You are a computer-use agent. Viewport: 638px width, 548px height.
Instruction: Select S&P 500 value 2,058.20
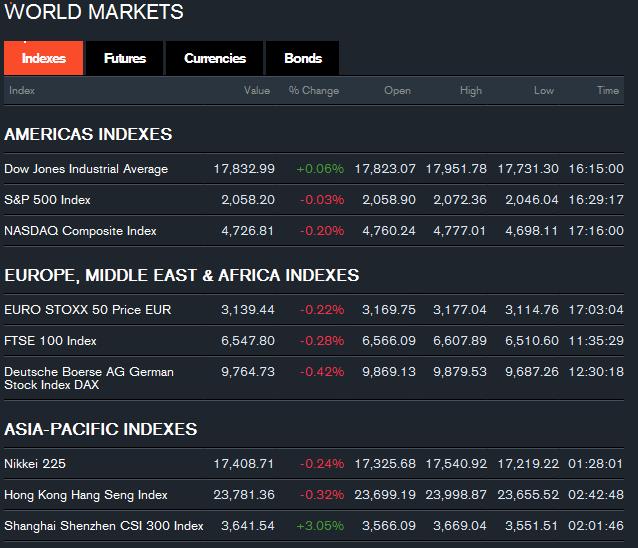point(248,200)
